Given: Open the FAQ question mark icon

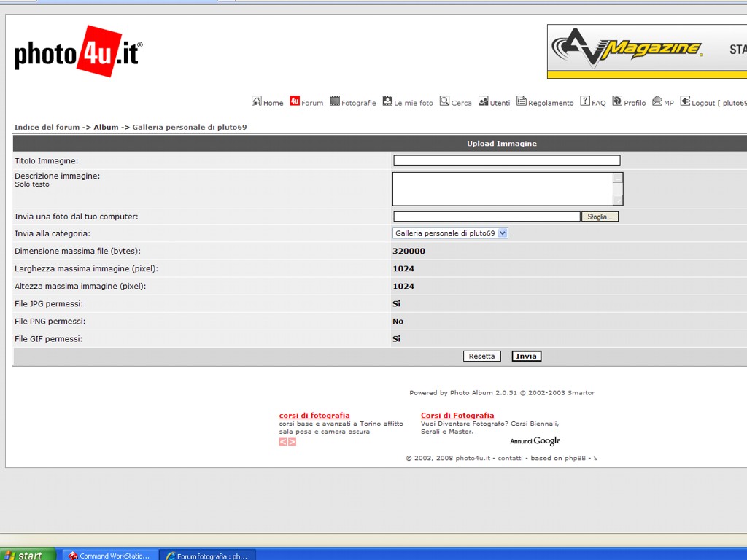Looking at the screenshot, I should click(x=585, y=101).
